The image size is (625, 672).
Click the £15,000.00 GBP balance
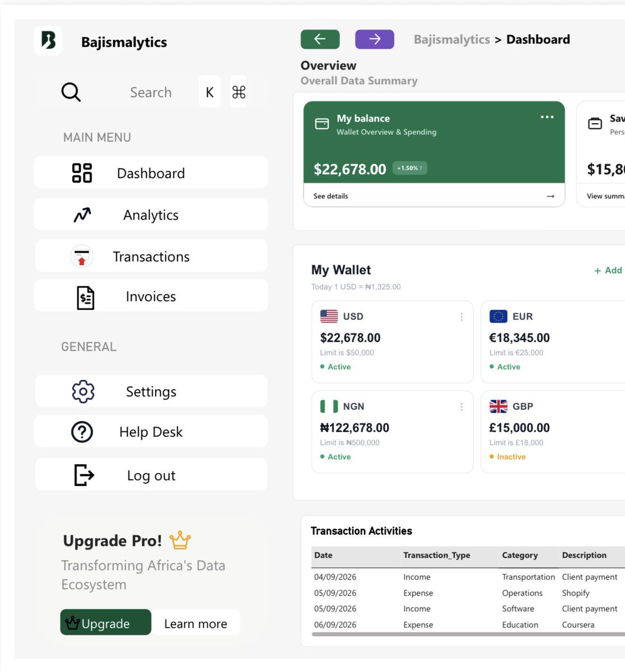coord(519,428)
